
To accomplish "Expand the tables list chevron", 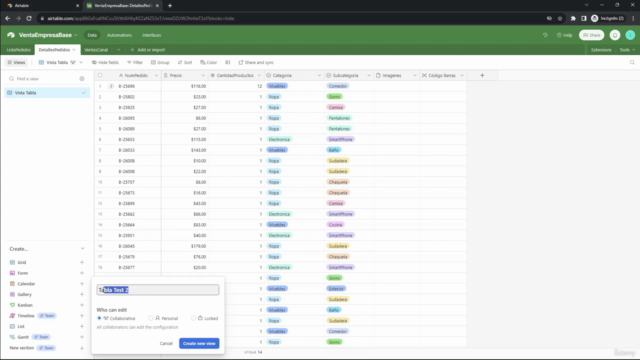I will pyautogui.click(x=118, y=50).
